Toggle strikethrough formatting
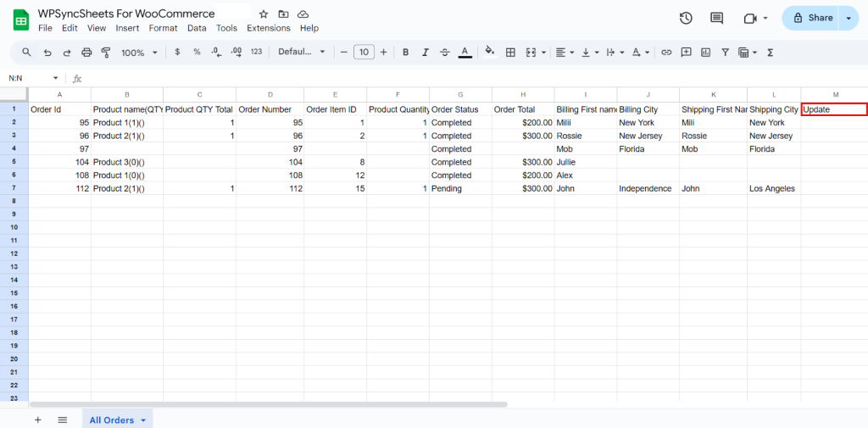The width and height of the screenshot is (868, 428). click(x=444, y=52)
